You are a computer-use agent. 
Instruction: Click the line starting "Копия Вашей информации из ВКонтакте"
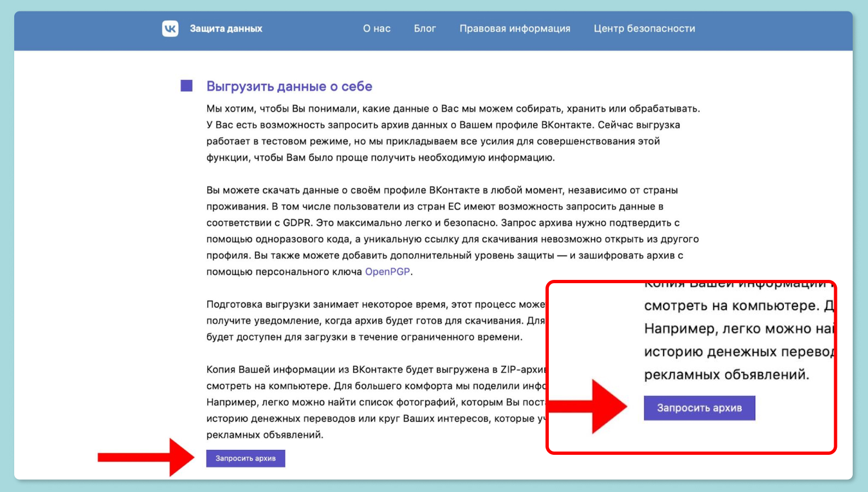pyautogui.click(x=377, y=370)
